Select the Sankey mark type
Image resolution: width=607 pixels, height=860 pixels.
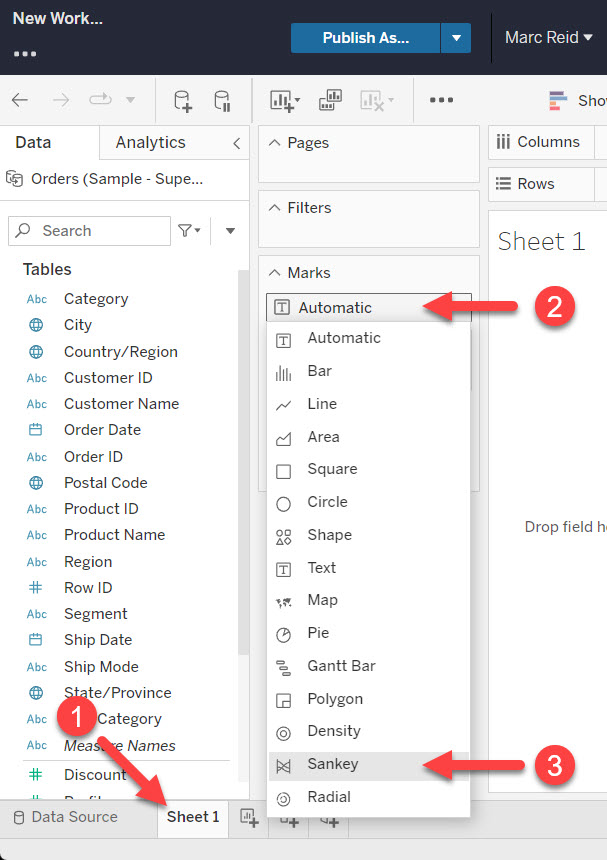point(333,764)
